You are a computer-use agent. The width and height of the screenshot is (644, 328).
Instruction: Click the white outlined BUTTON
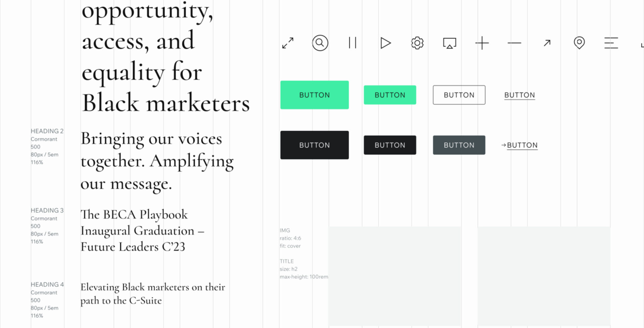tap(459, 95)
